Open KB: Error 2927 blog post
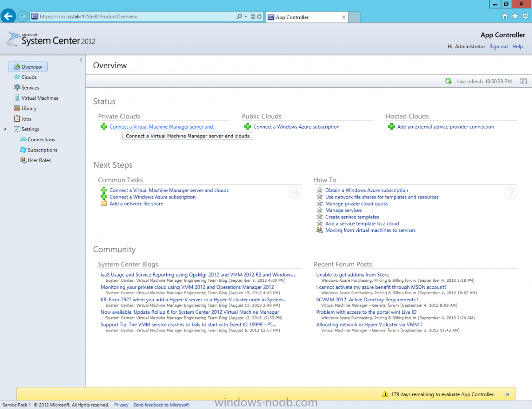 coord(194,300)
